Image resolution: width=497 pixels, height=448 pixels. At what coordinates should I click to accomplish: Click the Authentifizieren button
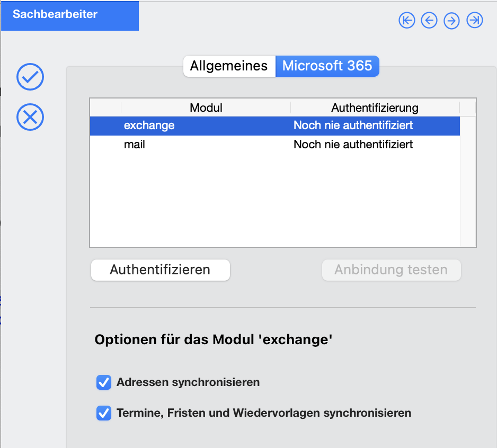161,270
